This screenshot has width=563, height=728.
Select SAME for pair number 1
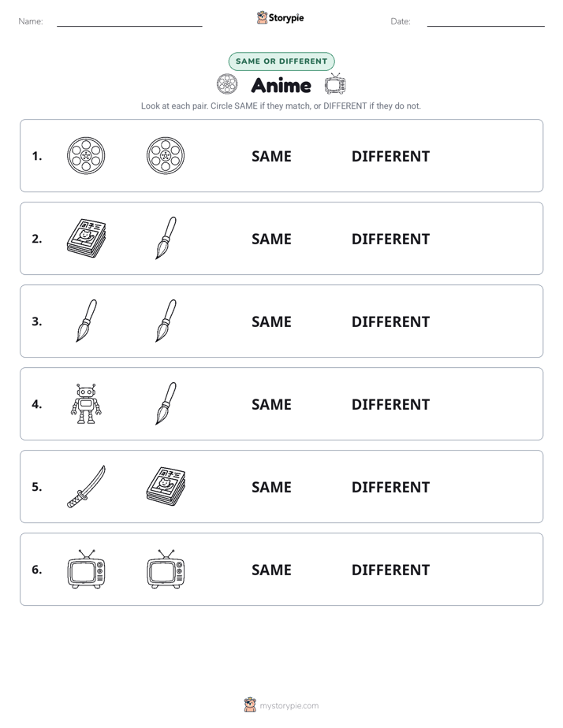271,157
